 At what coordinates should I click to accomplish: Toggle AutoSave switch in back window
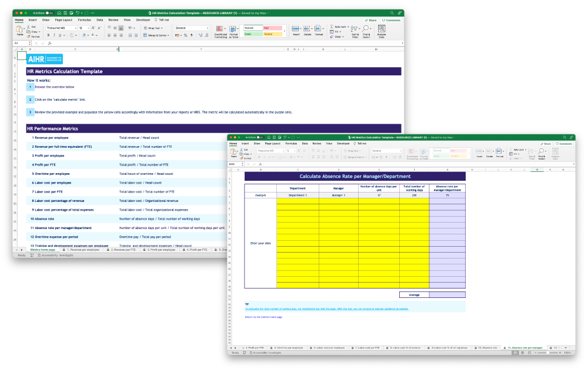pyautogui.click(x=50, y=12)
